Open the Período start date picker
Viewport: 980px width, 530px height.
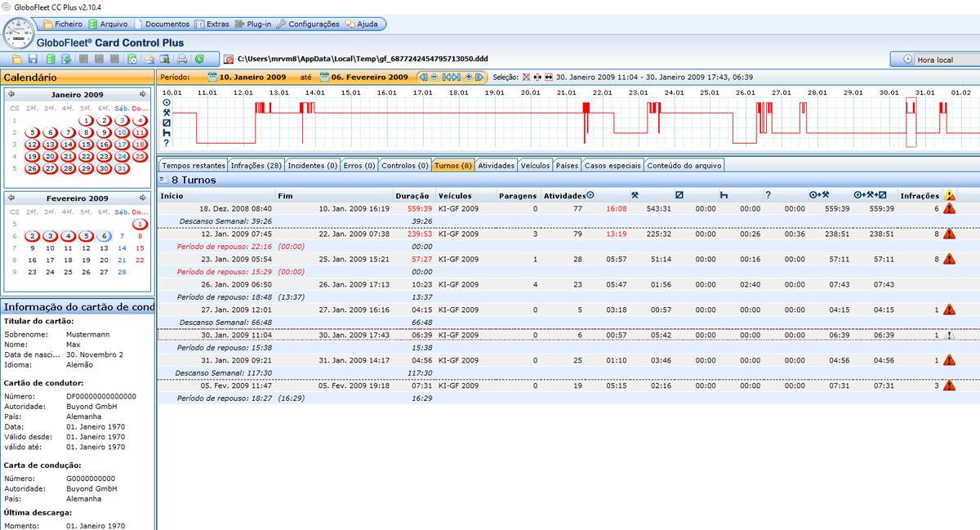click(x=213, y=77)
